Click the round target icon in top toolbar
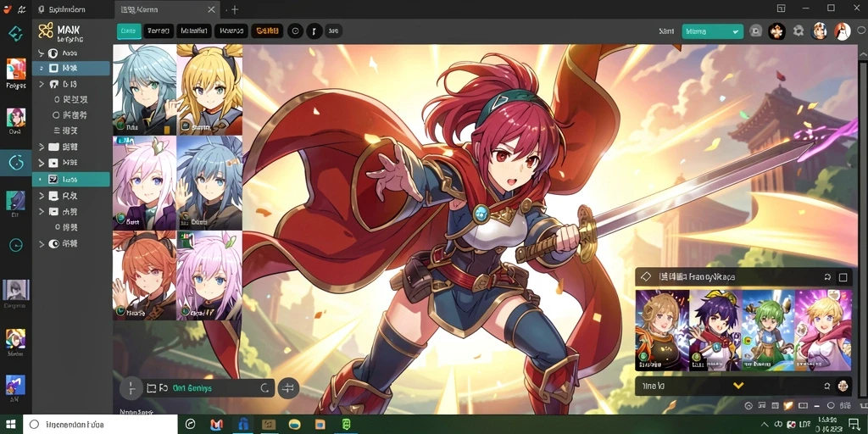The width and height of the screenshot is (868, 434). click(x=295, y=31)
